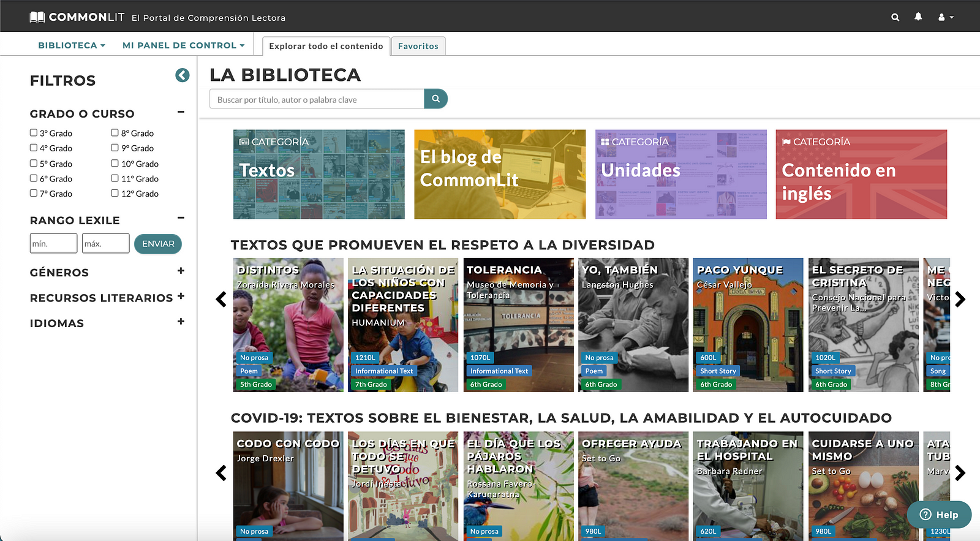Image resolution: width=980 pixels, height=541 pixels.
Task: Open the search icon in top navigation bar
Action: [x=895, y=17]
